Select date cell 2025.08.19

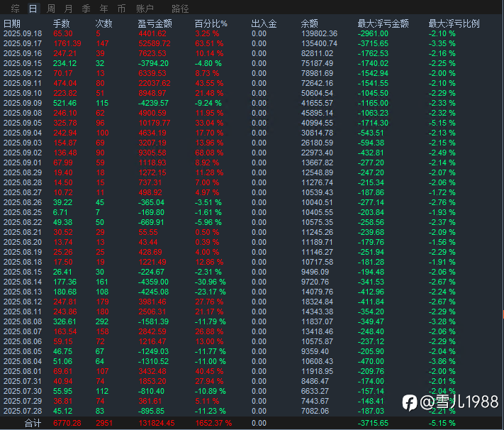(23, 253)
